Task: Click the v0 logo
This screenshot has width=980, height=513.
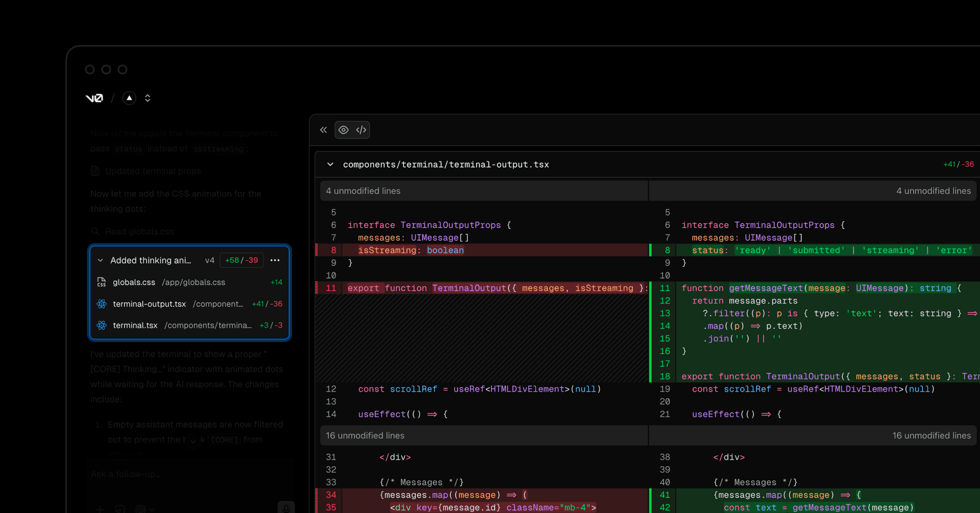Action: click(94, 98)
